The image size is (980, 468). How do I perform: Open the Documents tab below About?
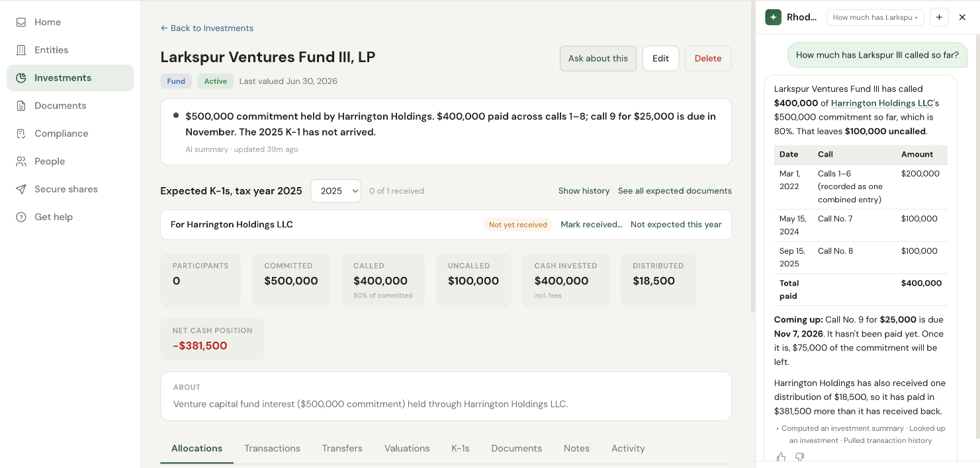516,448
